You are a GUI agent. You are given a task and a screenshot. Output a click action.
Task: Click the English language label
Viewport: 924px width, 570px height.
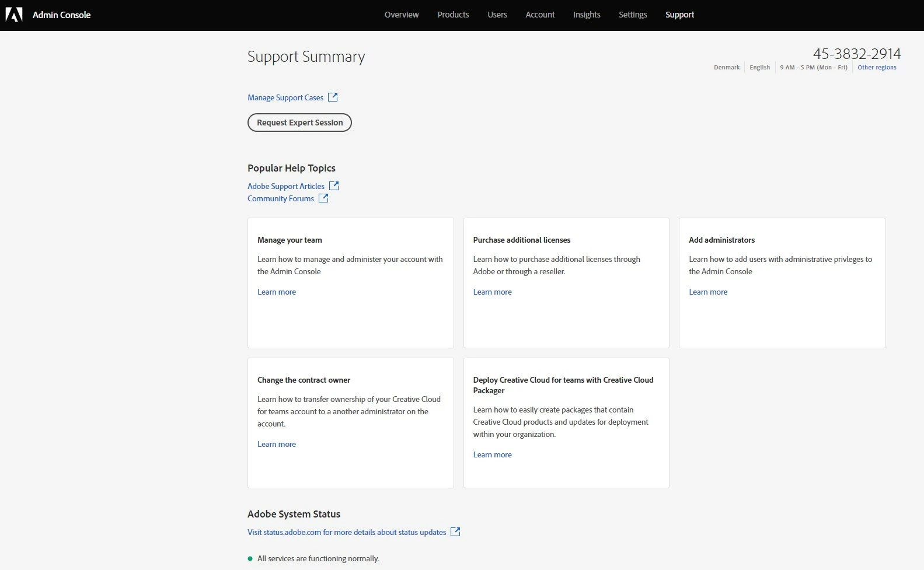759,67
